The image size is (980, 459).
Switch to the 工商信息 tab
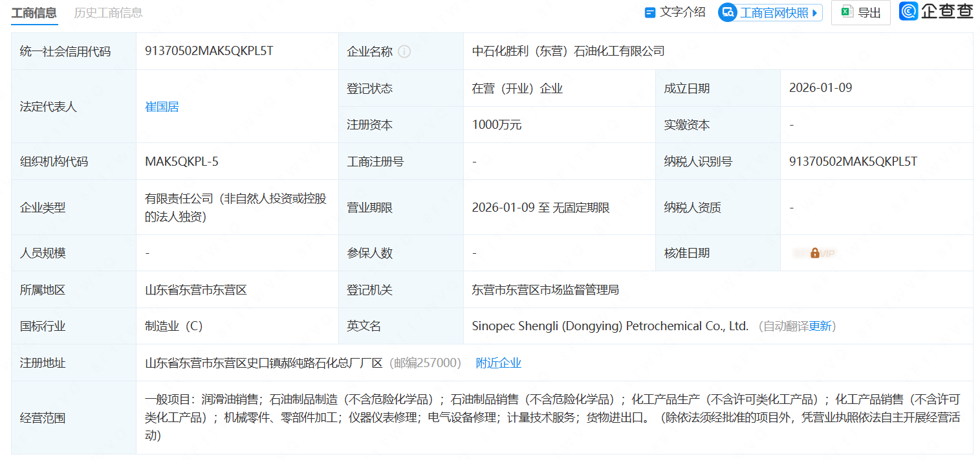coord(34,13)
